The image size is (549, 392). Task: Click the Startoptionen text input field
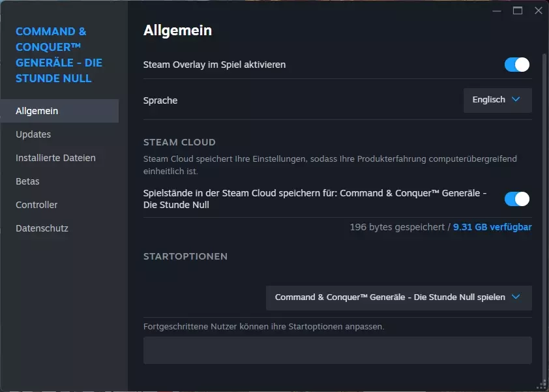click(x=338, y=350)
